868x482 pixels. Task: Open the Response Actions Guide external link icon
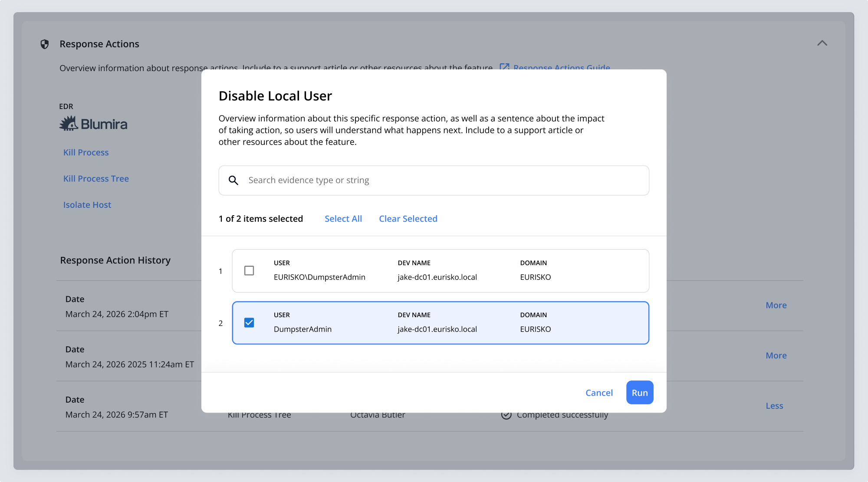504,66
